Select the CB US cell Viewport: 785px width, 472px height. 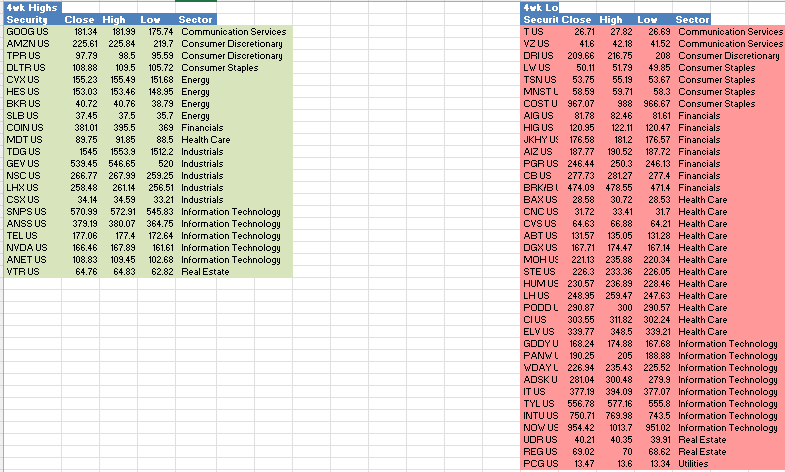click(x=540, y=176)
